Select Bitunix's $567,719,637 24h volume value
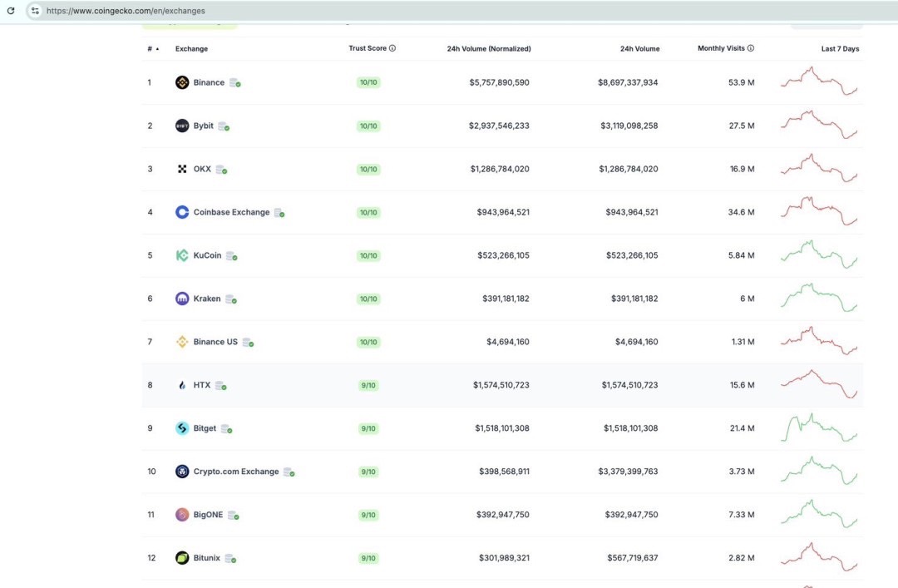Viewport: 898px width, 588px height. coord(632,557)
